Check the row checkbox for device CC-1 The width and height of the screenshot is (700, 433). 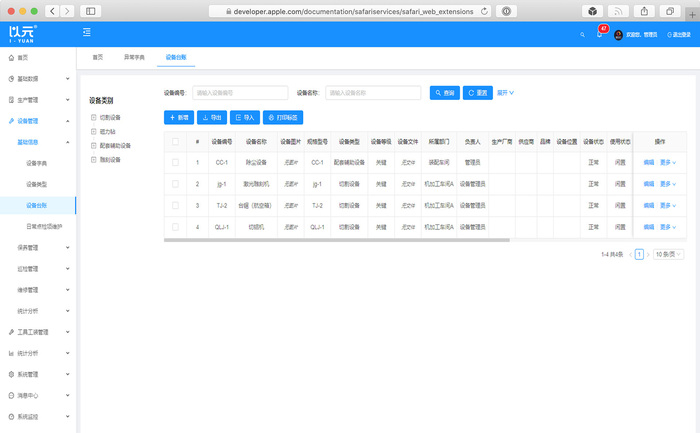pos(175,162)
